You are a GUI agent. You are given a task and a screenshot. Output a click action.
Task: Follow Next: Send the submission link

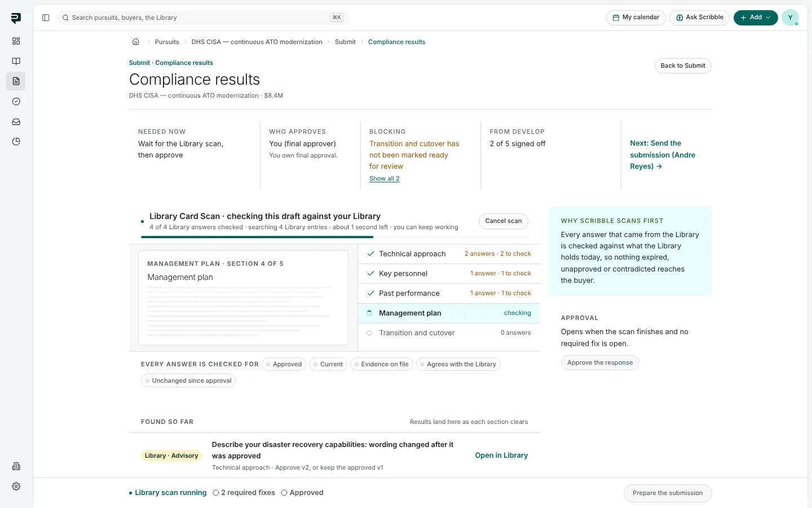[663, 155]
